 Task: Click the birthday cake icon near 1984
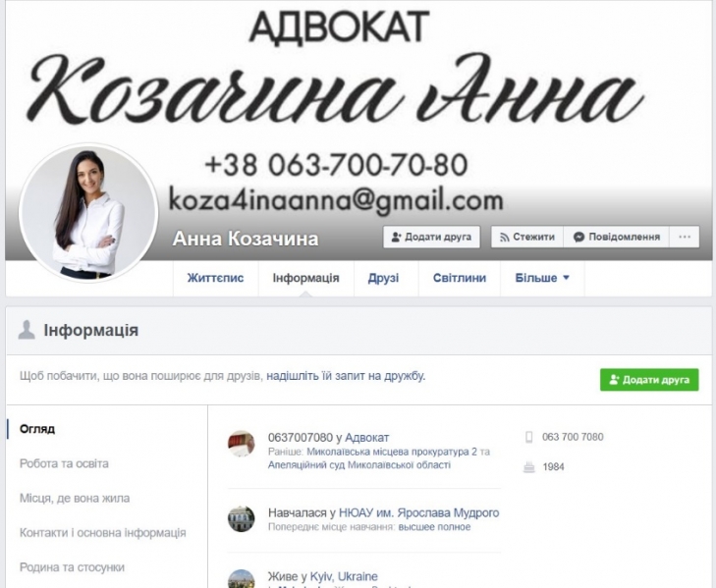pyautogui.click(x=528, y=467)
